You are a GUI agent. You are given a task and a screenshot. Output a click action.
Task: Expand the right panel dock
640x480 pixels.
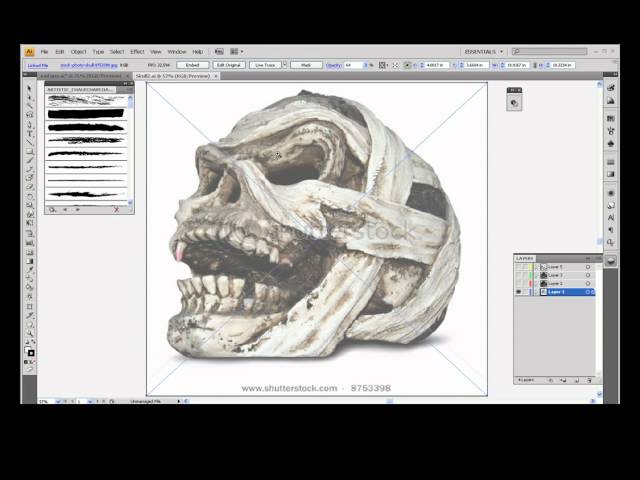tap(615, 74)
